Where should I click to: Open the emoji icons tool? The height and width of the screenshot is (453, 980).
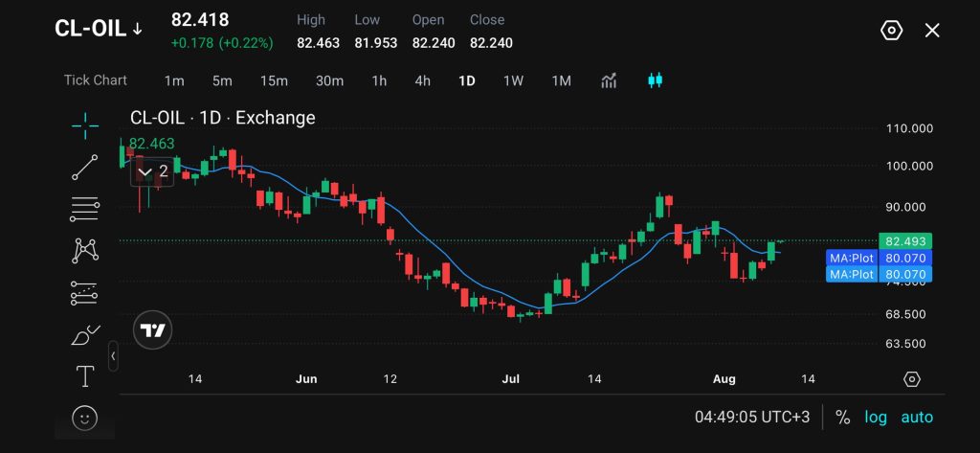tap(85, 418)
